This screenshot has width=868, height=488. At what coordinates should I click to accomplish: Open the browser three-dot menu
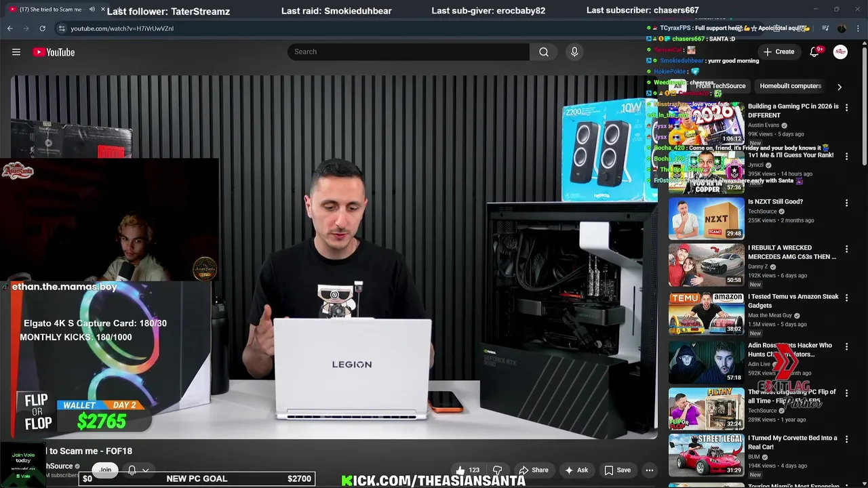(x=858, y=28)
